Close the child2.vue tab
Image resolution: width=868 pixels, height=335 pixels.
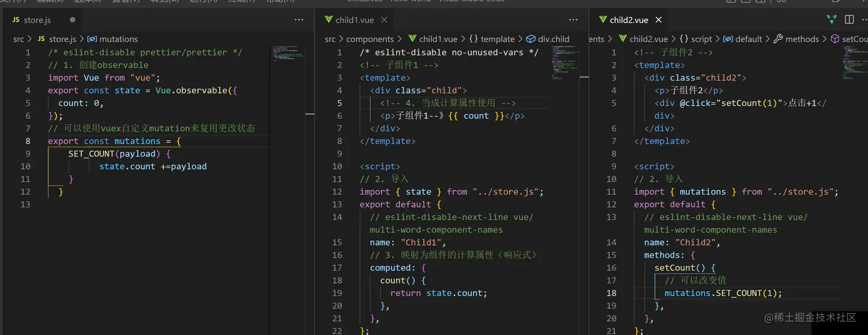click(658, 20)
